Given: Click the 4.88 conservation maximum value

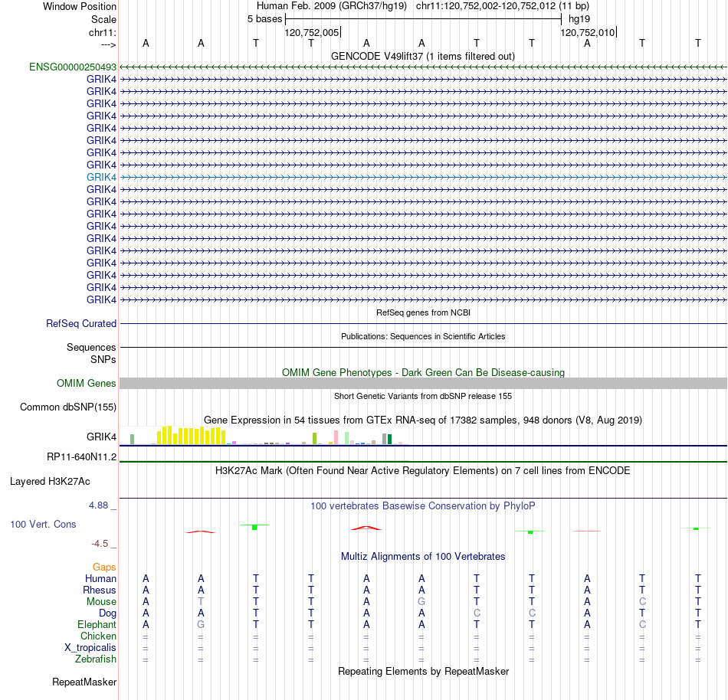Looking at the screenshot, I should [98, 505].
